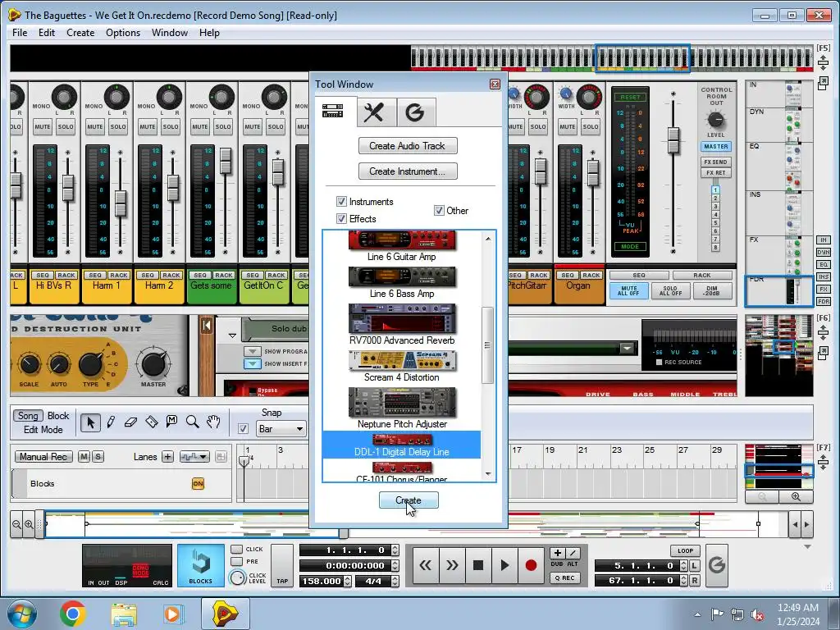
Task: Switch to the Tools tab with wrench icon
Action: 377,112
